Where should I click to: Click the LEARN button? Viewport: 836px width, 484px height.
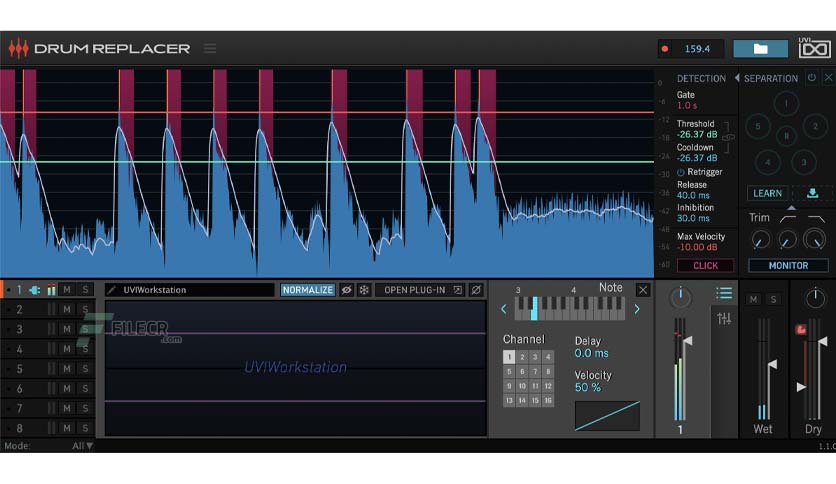(x=767, y=193)
